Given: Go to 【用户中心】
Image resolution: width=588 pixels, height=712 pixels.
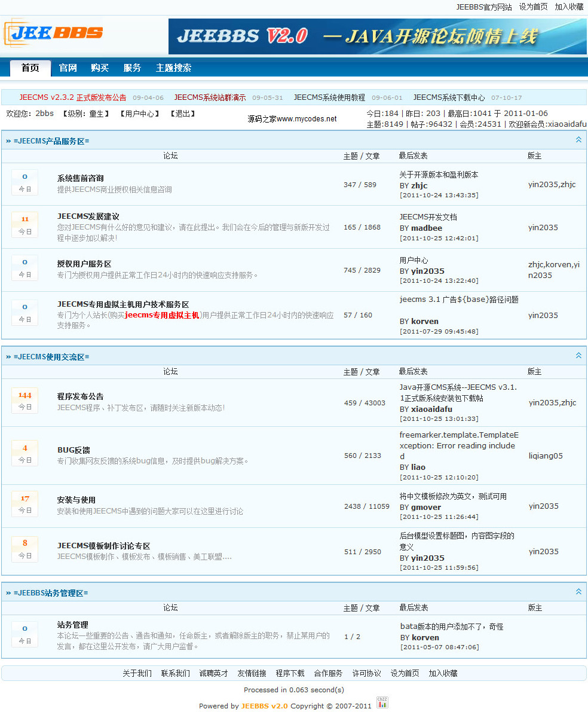Looking at the screenshot, I should coord(139,114).
